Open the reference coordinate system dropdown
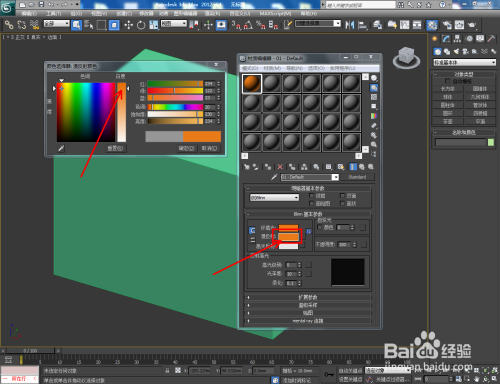 click(174, 24)
